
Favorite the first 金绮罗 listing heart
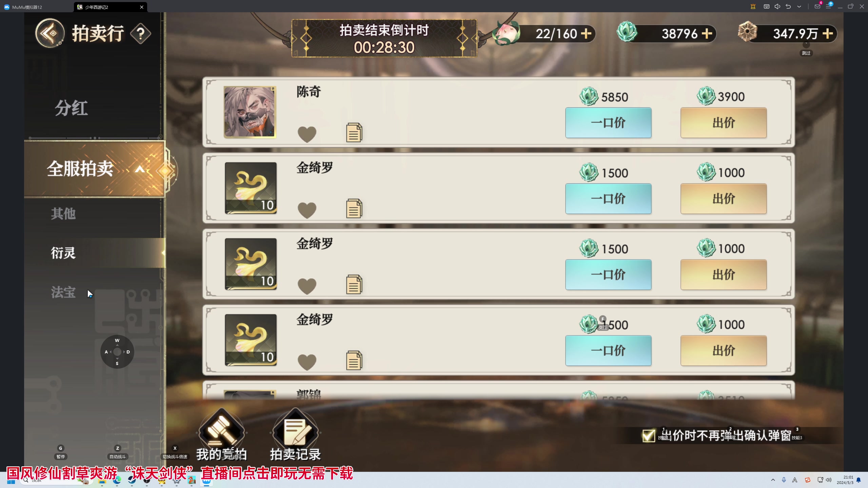pyautogui.click(x=307, y=210)
